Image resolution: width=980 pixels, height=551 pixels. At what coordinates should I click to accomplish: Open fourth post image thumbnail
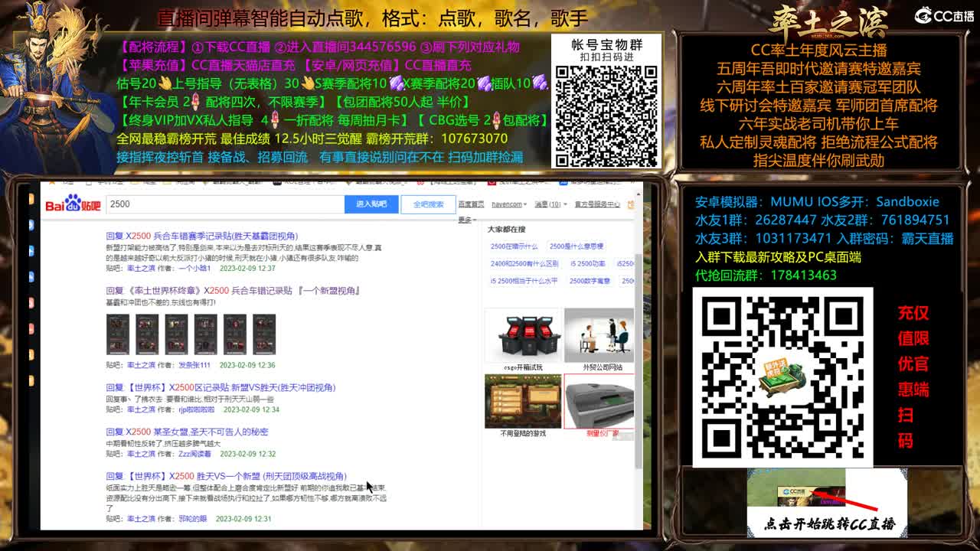[x=205, y=334]
